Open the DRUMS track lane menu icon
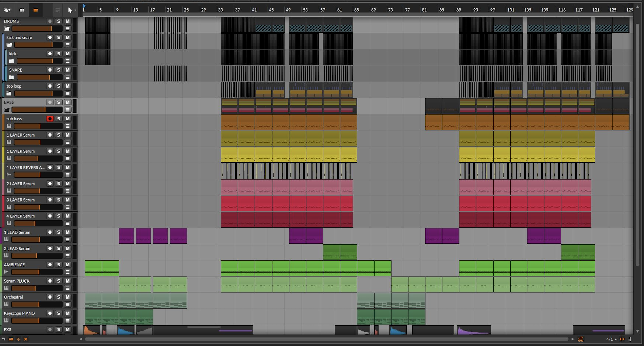644x346 pixels. [68, 29]
